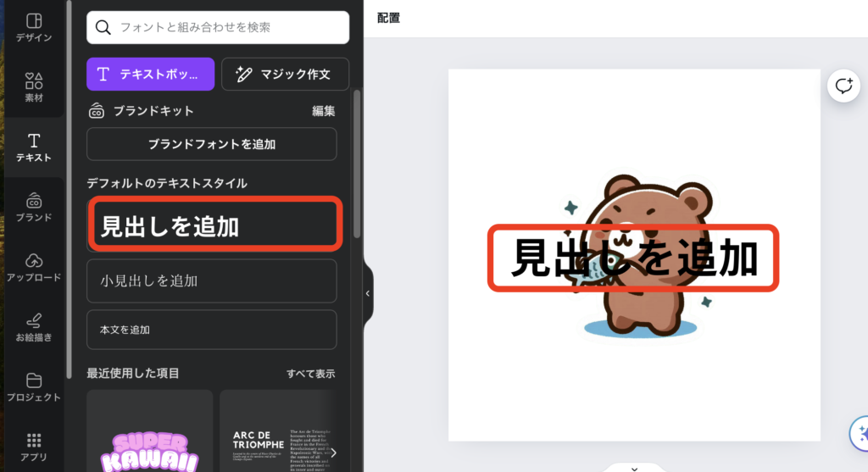The height and width of the screenshot is (472, 868).
Task: Add body text with 本文を追加
Action: (x=211, y=330)
